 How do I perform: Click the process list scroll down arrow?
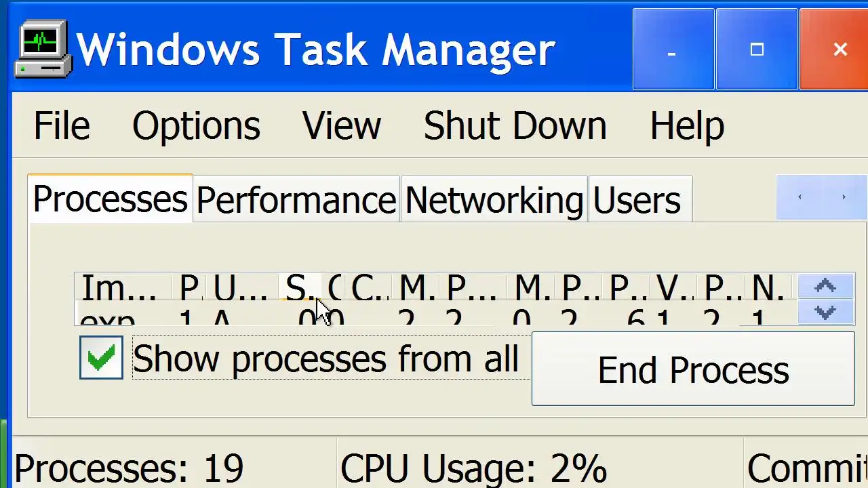(x=825, y=312)
